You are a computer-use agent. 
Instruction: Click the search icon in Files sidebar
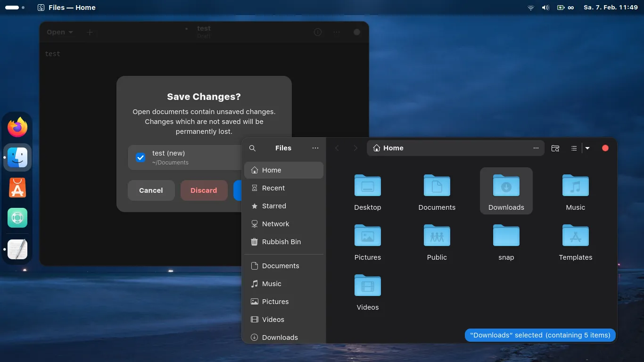pos(252,148)
